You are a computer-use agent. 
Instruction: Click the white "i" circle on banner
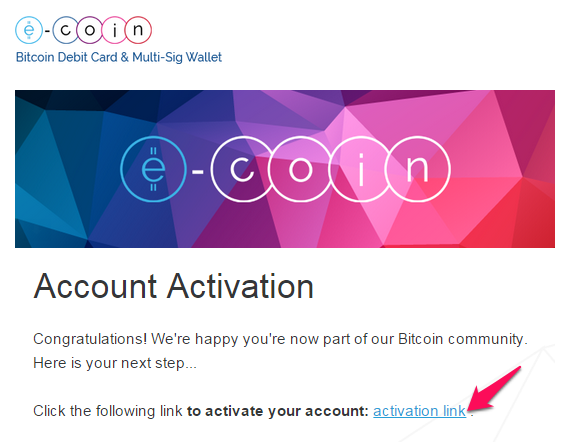point(361,169)
